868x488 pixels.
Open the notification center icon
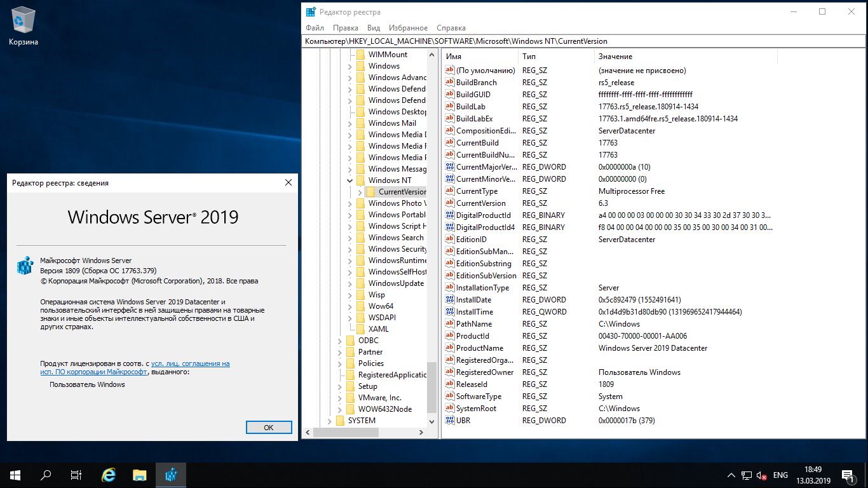click(x=847, y=475)
